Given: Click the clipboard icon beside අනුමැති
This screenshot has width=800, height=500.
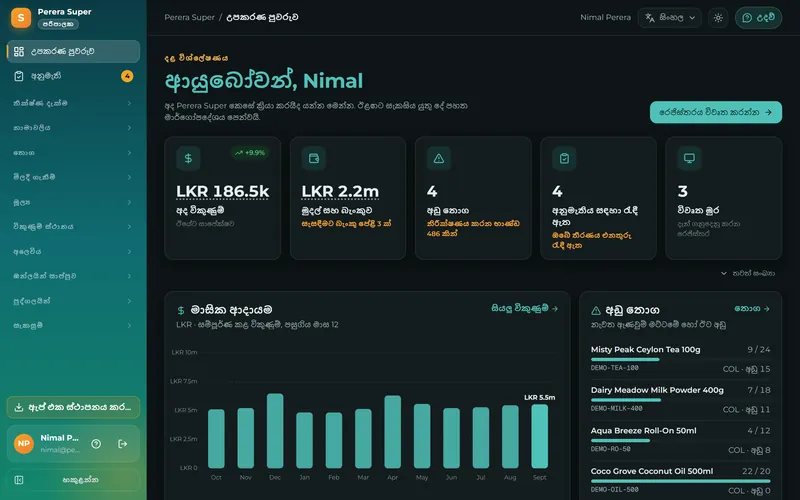Looking at the screenshot, I should coord(19,76).
